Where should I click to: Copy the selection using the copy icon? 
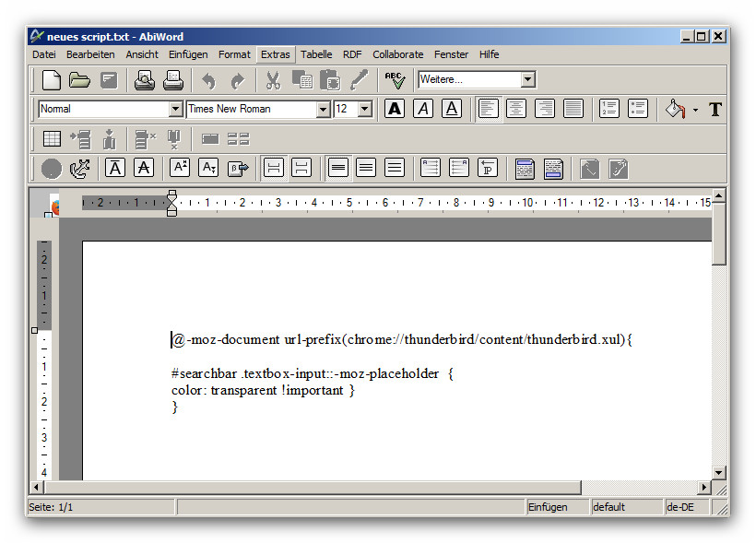(302, 80)
